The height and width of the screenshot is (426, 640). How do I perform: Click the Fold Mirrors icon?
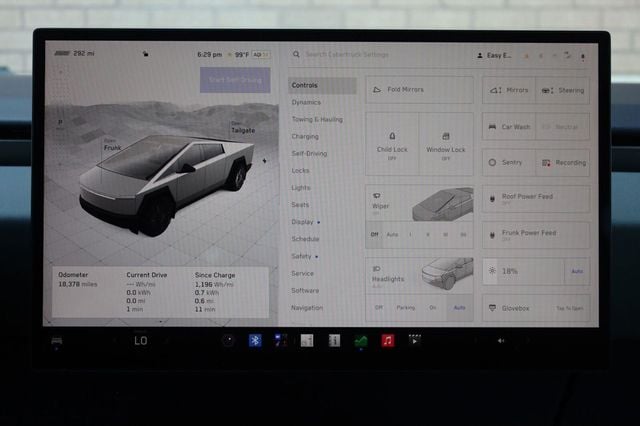coord(377,89)
